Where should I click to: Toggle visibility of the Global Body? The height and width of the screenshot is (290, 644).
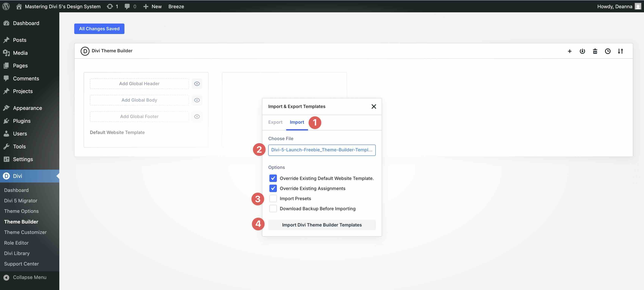pos(197,100)
